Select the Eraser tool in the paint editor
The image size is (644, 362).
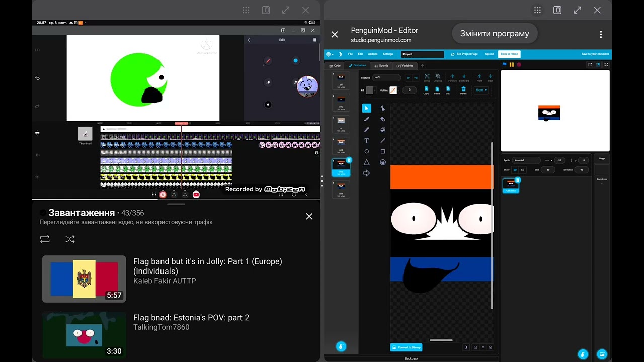pyautogui.click(x=383, y=119)
